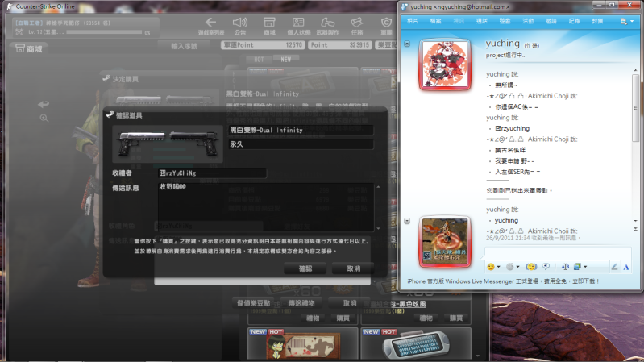Open the 記錄 history menu in Messenger
644x362 pixels.
tap(574, 21)
